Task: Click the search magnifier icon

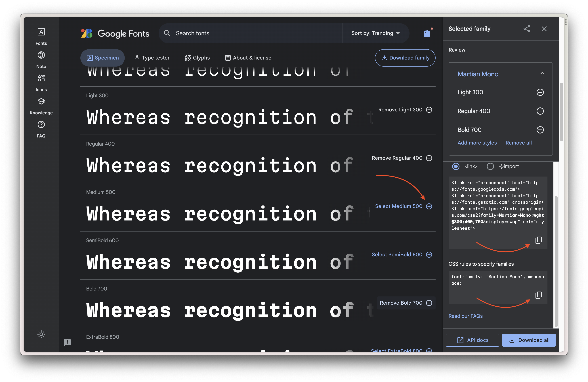Action: (x=167, y=33)
